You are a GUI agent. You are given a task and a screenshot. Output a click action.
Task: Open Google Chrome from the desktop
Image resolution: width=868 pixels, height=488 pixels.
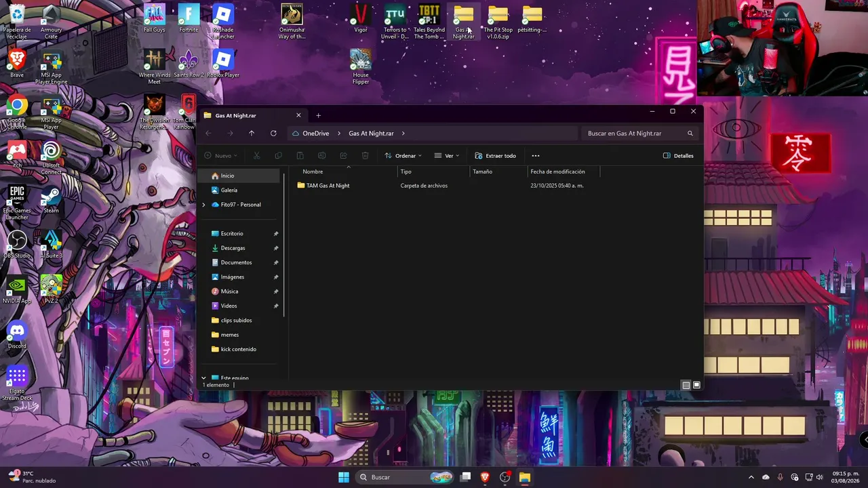(17, 113)
